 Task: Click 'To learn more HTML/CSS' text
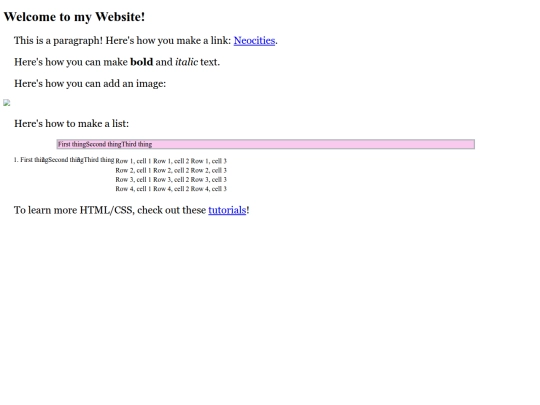(73, 210)
